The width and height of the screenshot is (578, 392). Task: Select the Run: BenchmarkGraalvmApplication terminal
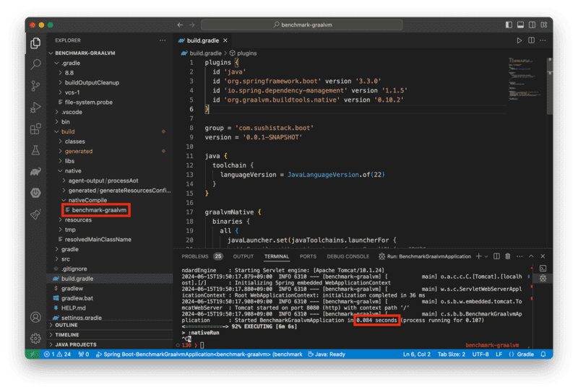(x=425, y=256)
